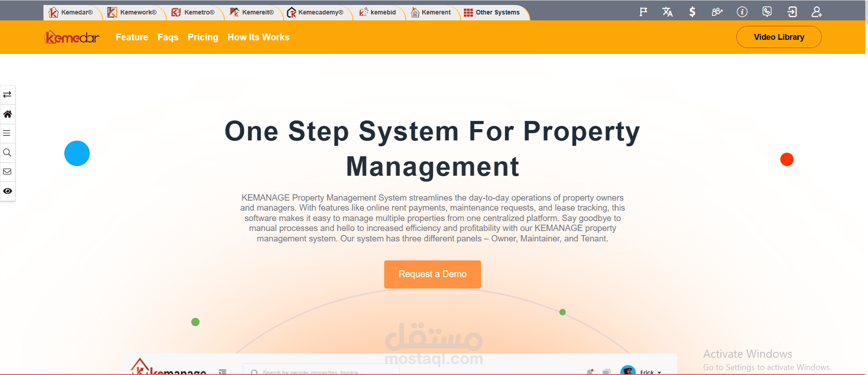Click the "One Step System For Property Management" heading
Viewport: 868px width, 375px height.
(x=433, y=149)
